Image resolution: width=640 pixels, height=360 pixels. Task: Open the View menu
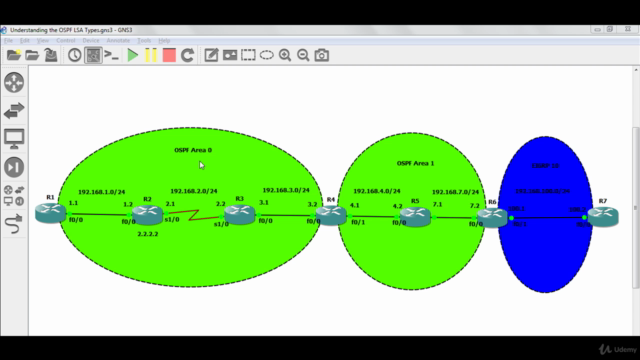coord(42,40)
